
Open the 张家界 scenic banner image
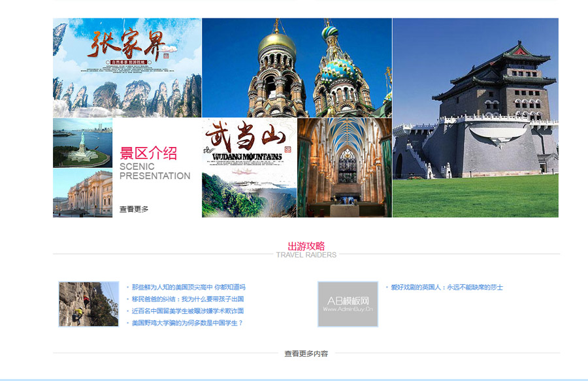click(x=127, y=67)
